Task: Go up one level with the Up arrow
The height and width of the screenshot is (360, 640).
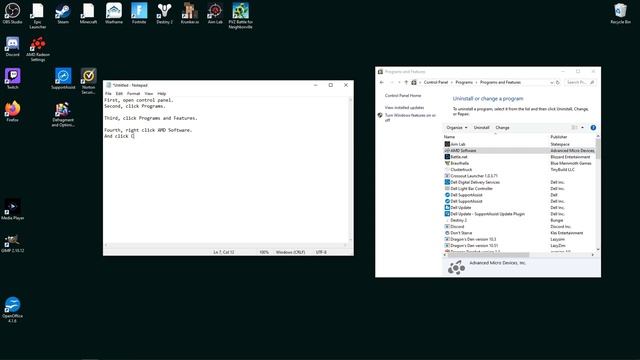Action: 406,82
